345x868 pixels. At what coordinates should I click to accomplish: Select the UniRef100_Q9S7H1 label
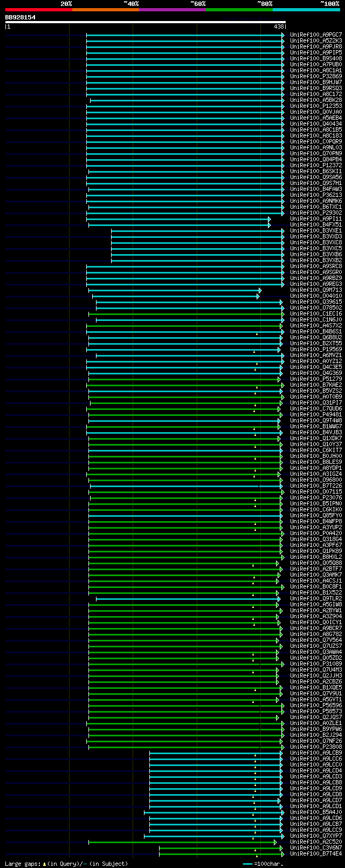[316, 183]
